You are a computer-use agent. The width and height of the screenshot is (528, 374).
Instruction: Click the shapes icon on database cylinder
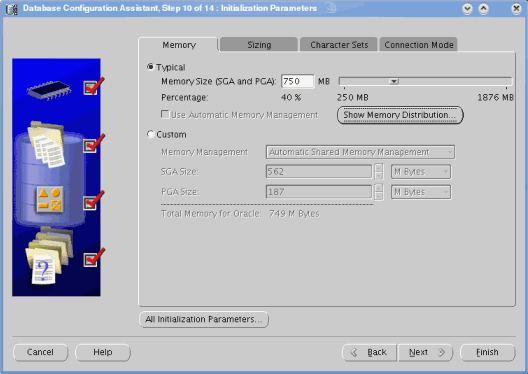(x=50, y=199)
